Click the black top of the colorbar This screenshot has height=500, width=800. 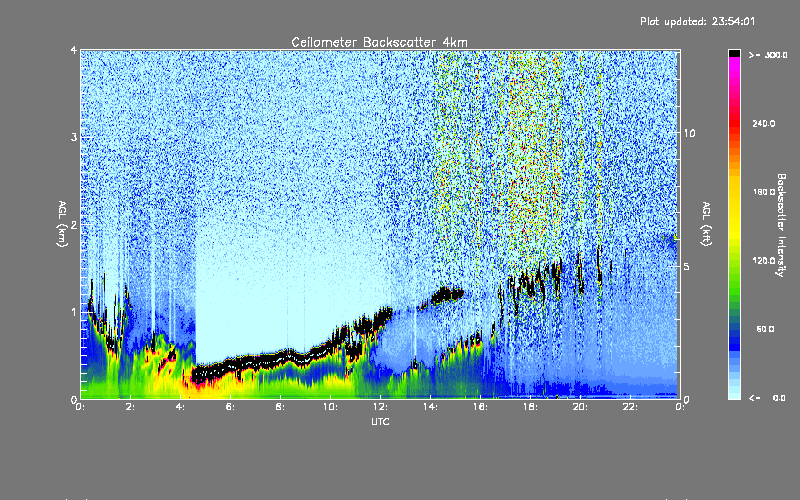(734, 53)
